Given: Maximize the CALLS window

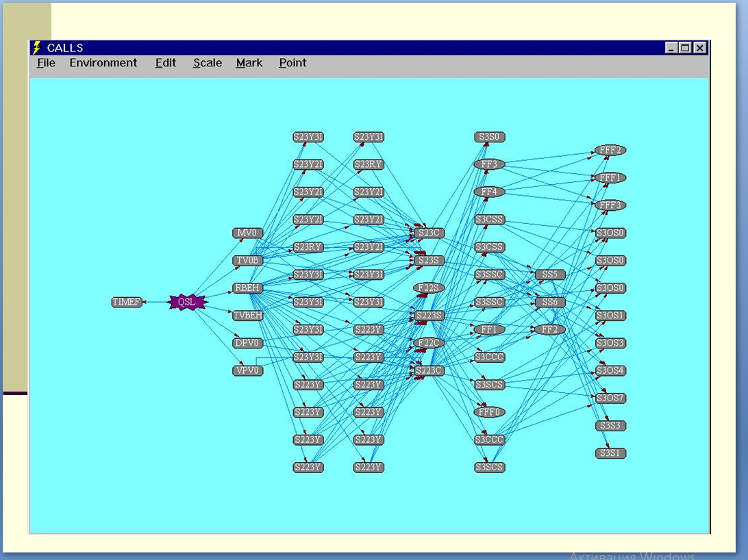Looking at the screenshot, I should coord(685,48).
